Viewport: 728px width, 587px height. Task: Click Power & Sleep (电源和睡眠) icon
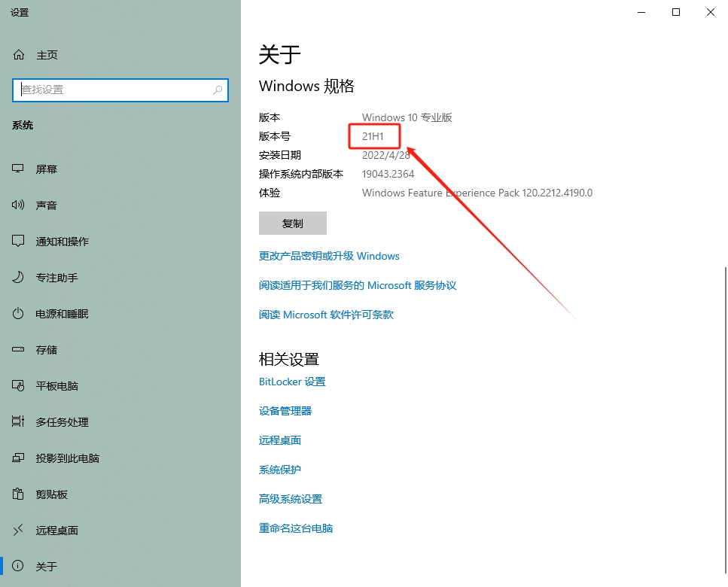tap(19, 314)
